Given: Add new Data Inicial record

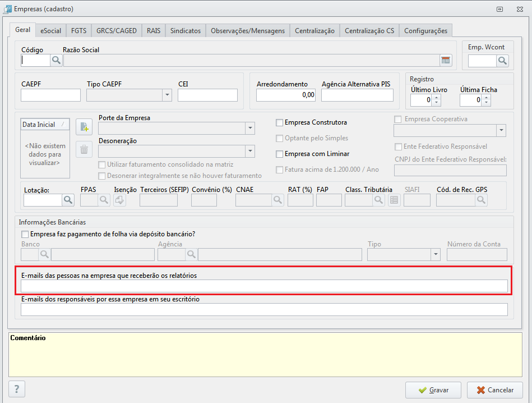Looking at the screenshot, I should [84, 127].
